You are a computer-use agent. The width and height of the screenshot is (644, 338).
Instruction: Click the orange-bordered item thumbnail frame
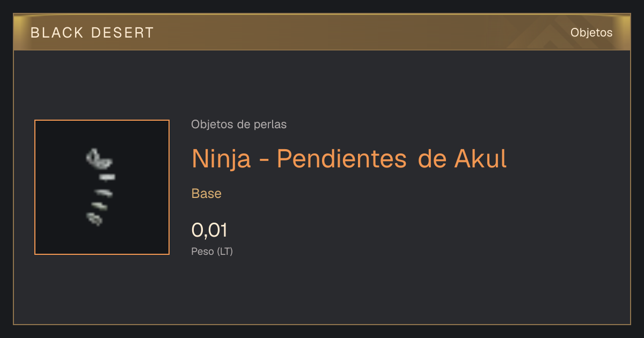pos(102,187)
